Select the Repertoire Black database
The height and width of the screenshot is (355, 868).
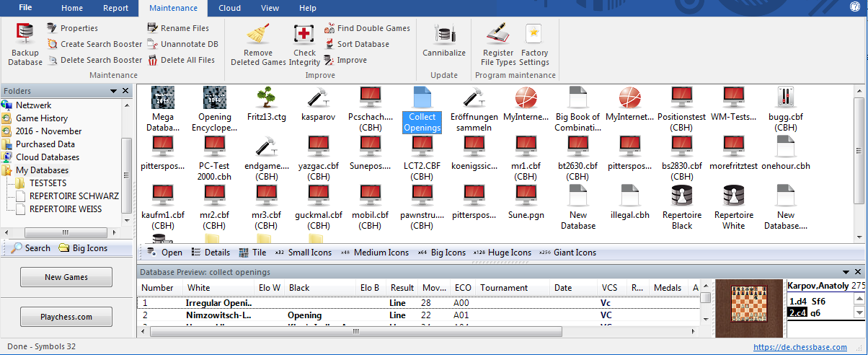pos(681,207)
